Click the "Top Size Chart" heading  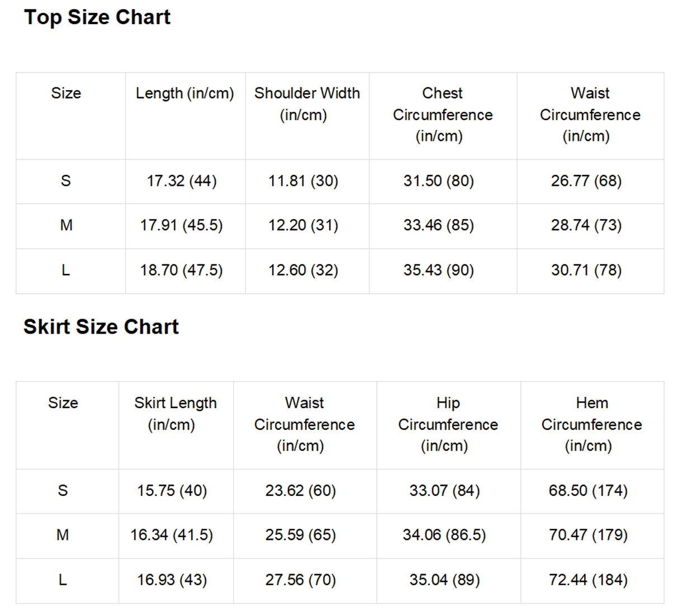click(97, 17)
